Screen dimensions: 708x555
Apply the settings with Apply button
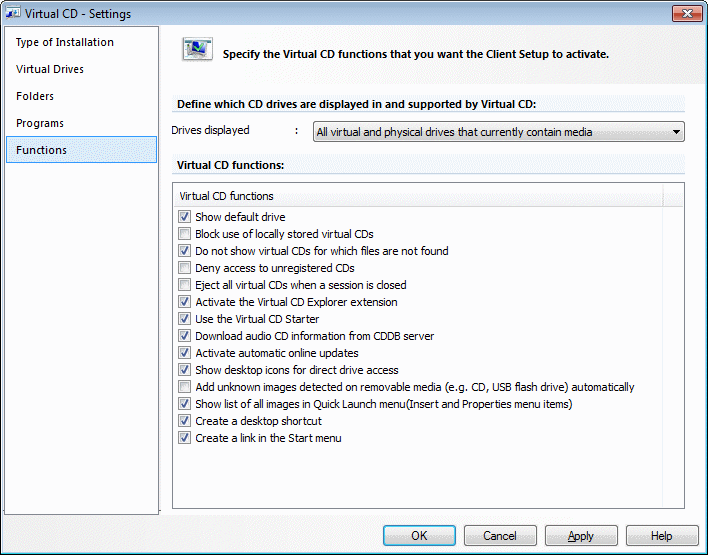click(581, 536)
